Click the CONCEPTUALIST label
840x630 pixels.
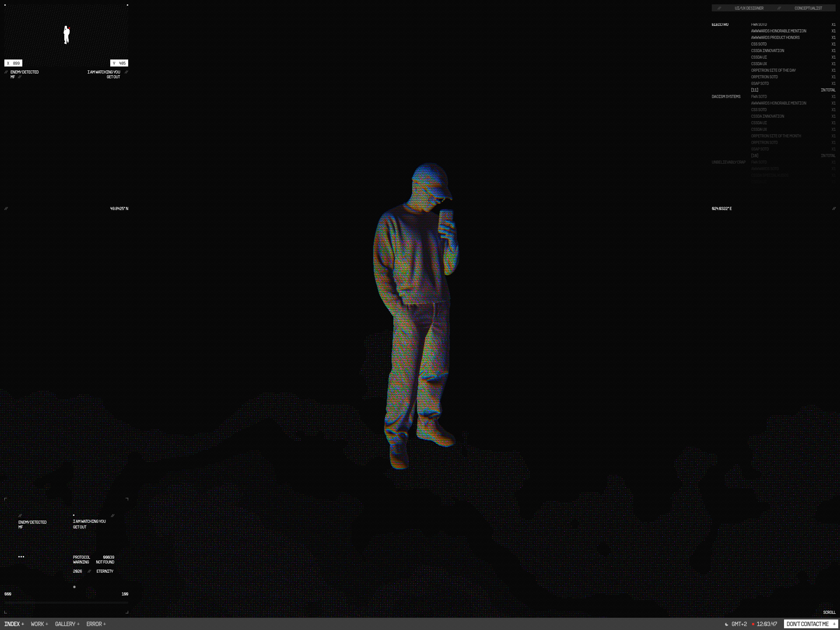tap(808, 8)
